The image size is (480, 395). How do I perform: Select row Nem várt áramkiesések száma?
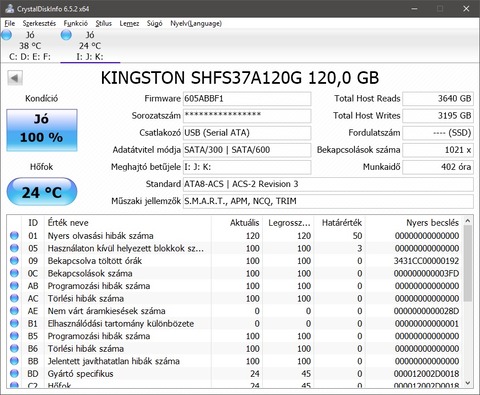(x=235, y=311)
